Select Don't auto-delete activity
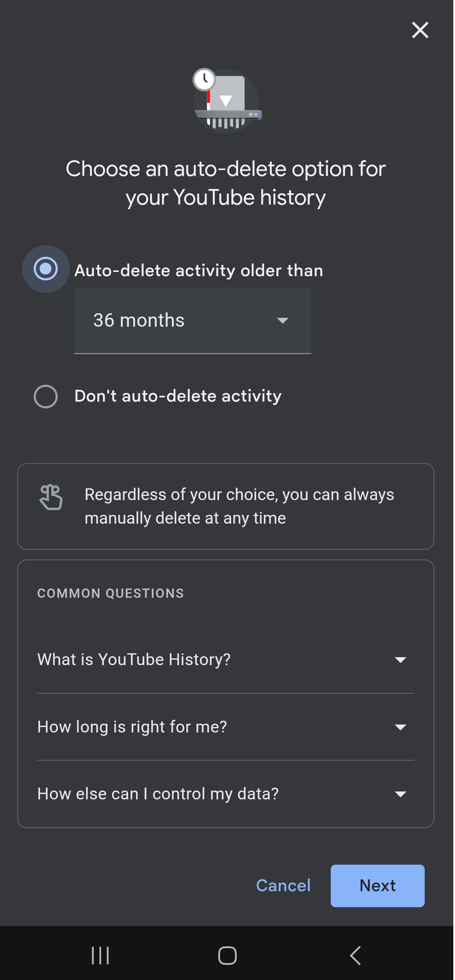This screenshot has width=455, height=980. [x=45, y=396]
